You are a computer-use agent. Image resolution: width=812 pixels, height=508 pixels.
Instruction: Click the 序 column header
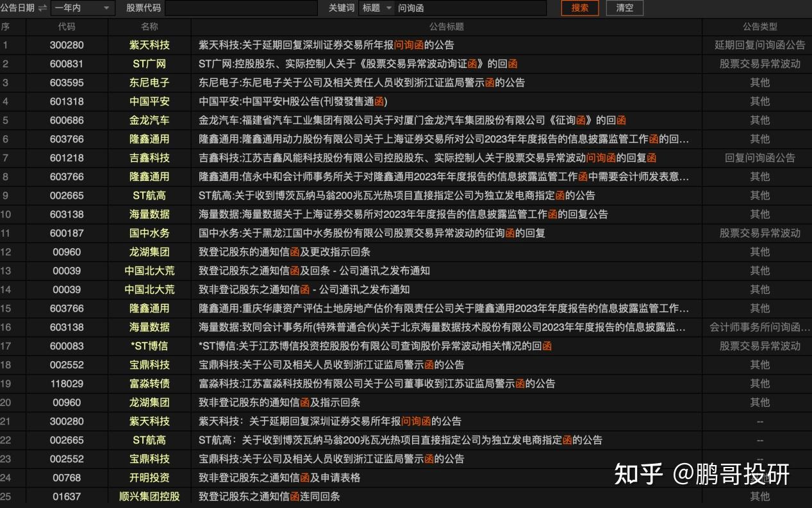coord(6,27)
